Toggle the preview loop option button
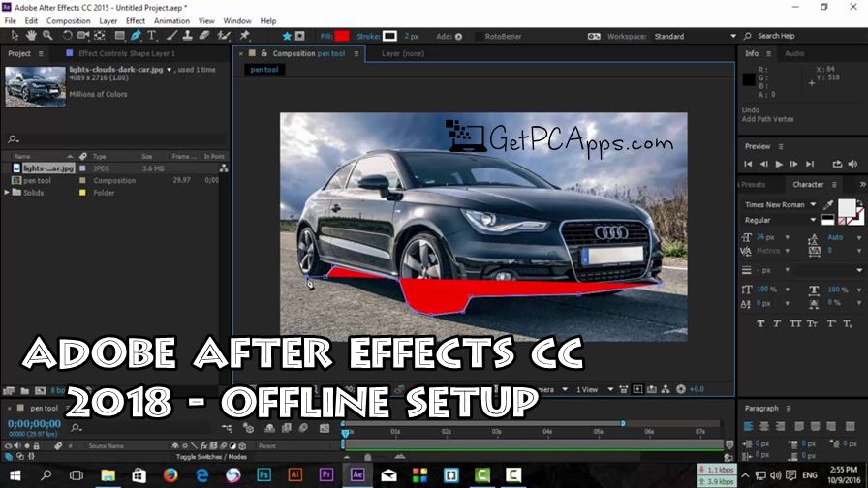Screen dimensions: 868x488 click(x=837, y=164)
